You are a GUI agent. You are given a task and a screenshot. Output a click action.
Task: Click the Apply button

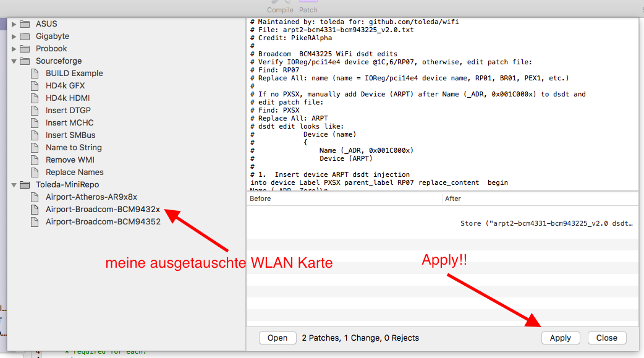click(560, 338)
